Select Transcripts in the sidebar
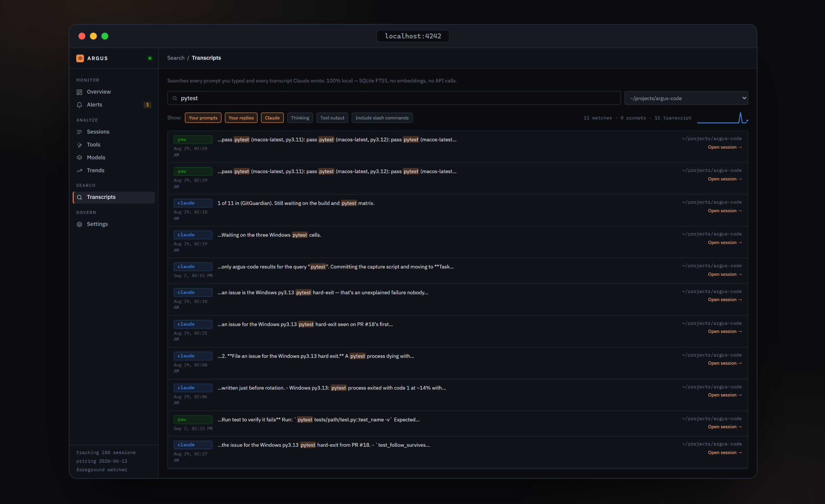This screenshot has height=504, width=825. click(113, 197)
